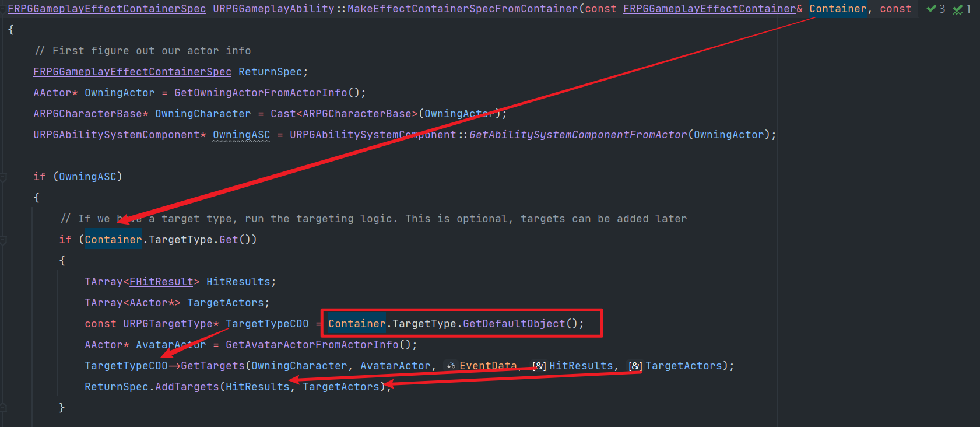Follow FRPGGameplayEffectContainerSpec link on ReturnSpec declaration
The width and height of the screenshot is (980, 427).
(132, 72)
